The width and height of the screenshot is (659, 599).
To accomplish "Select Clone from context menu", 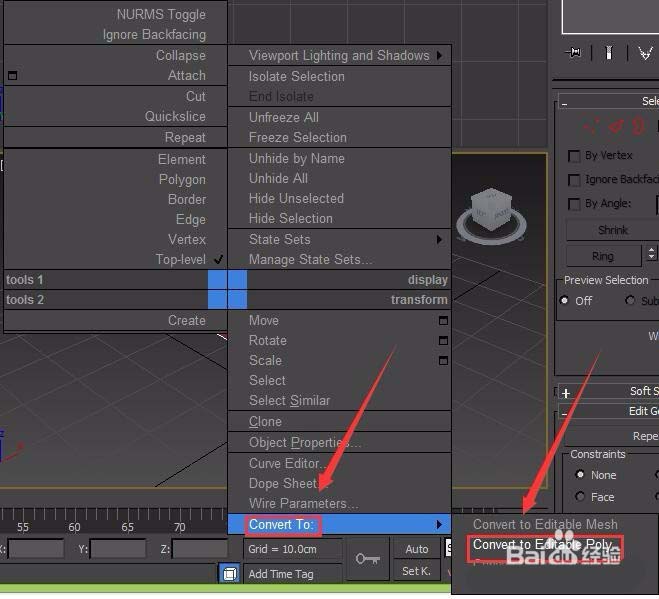I will click(265, 422).
